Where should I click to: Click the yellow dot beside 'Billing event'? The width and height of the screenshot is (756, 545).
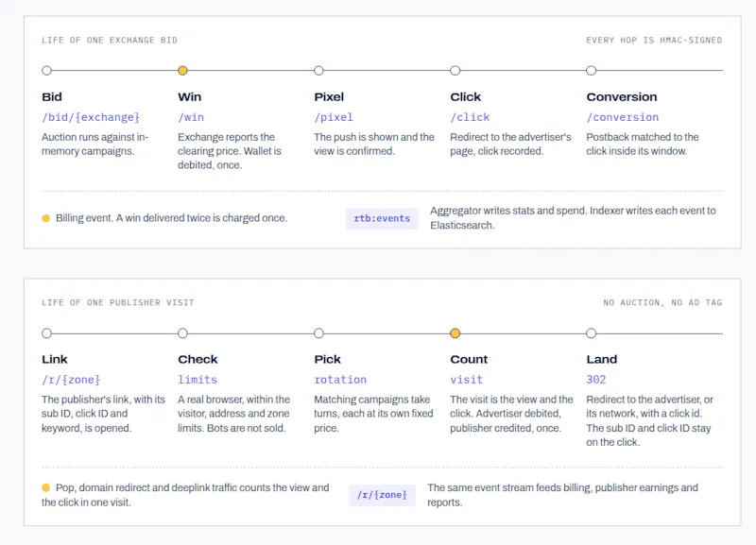click(45, 218)
